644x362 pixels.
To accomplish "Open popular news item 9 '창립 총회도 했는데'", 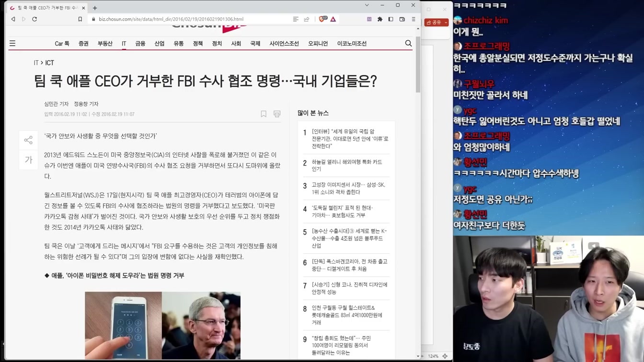I will click(341, 345).
